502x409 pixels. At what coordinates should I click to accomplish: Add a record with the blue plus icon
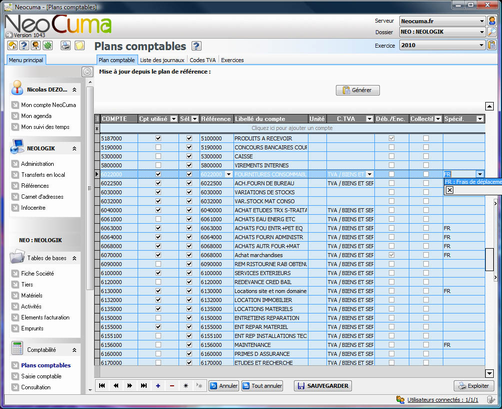tap(158, 386)
